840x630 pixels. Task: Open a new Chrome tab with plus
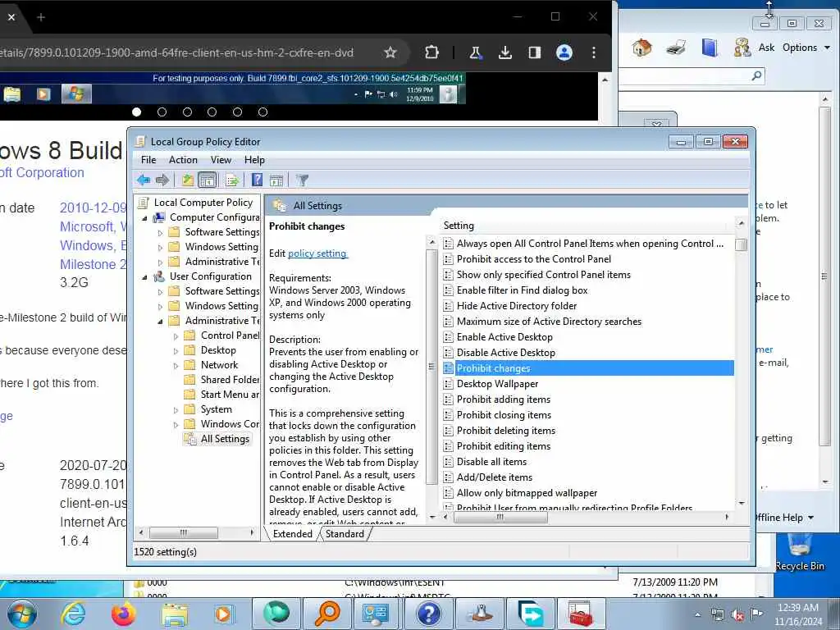pyautogui.click(x=41, y=17)
